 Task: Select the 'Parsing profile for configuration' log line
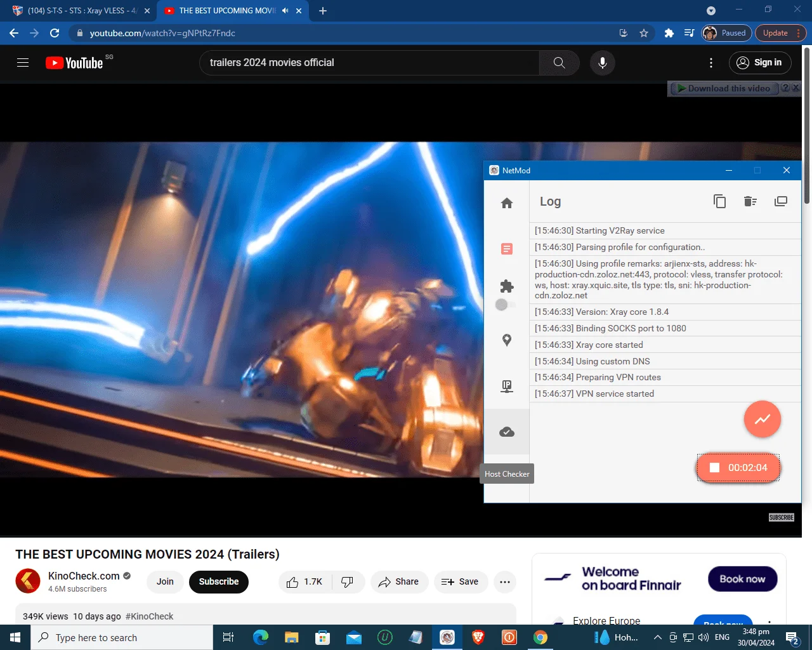pos(665,247)
